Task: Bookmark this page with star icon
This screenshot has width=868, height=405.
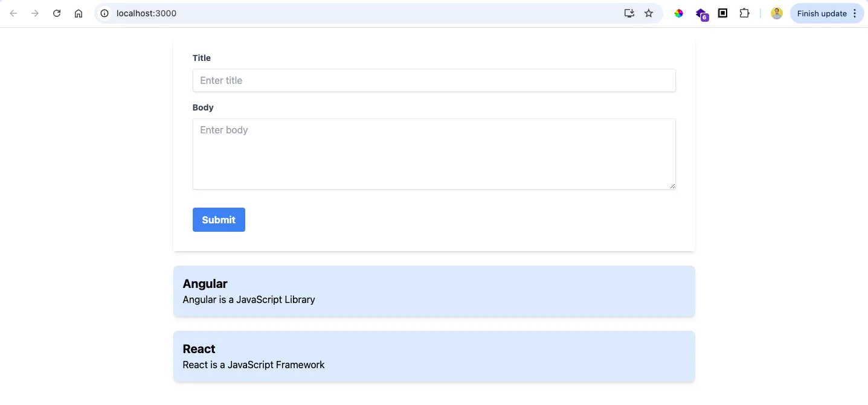Action: [649, 13]
